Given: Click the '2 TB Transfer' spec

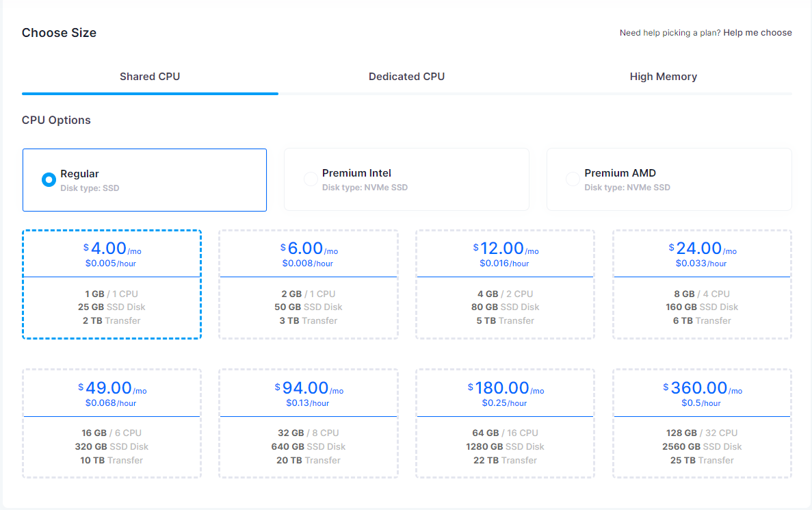Looking at the screenshot, I should [x=112, y=321].
